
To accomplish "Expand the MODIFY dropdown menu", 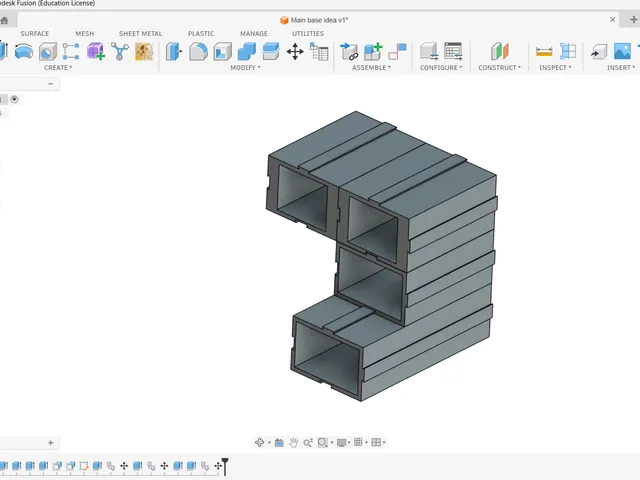I will point(245,67).
